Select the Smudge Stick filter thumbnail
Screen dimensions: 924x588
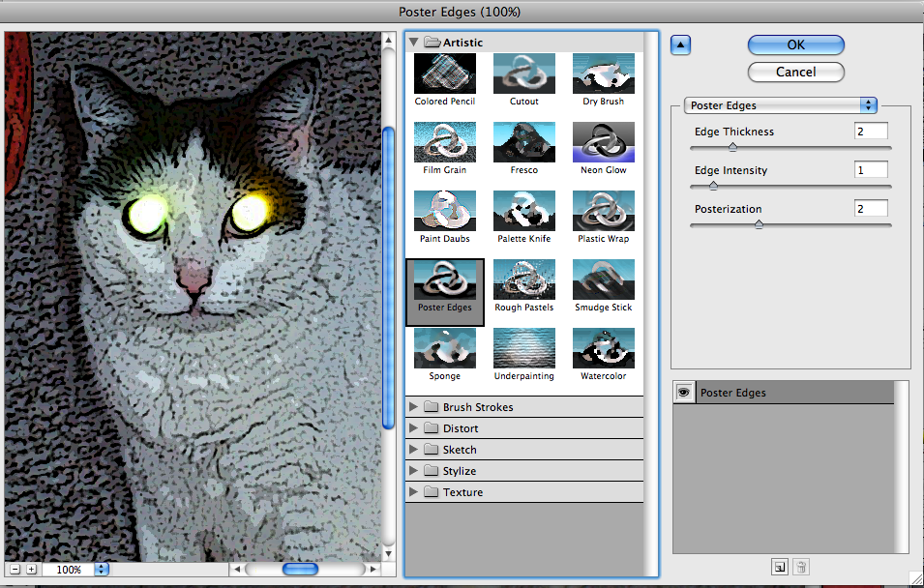604,279
